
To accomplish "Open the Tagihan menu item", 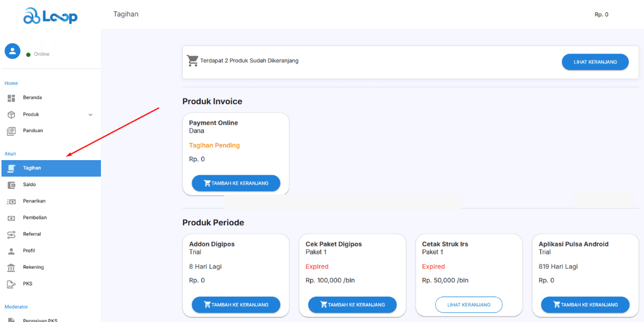I will click(x=32, y=168).
